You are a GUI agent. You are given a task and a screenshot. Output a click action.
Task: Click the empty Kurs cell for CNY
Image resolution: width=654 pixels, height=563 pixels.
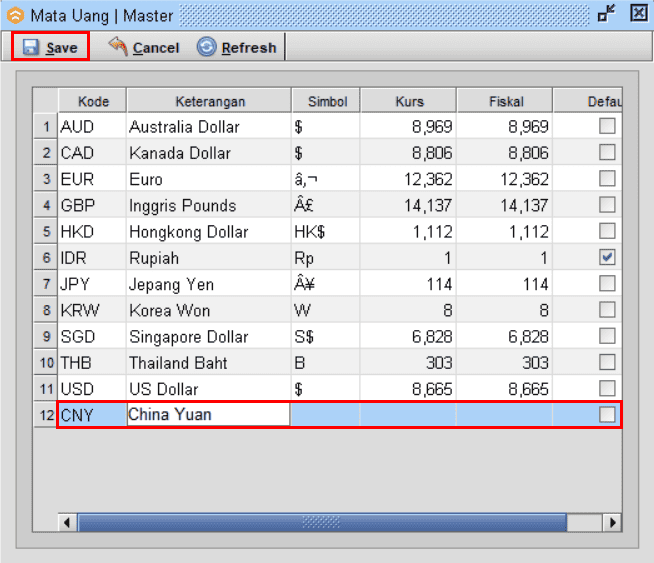coord(408,415)
